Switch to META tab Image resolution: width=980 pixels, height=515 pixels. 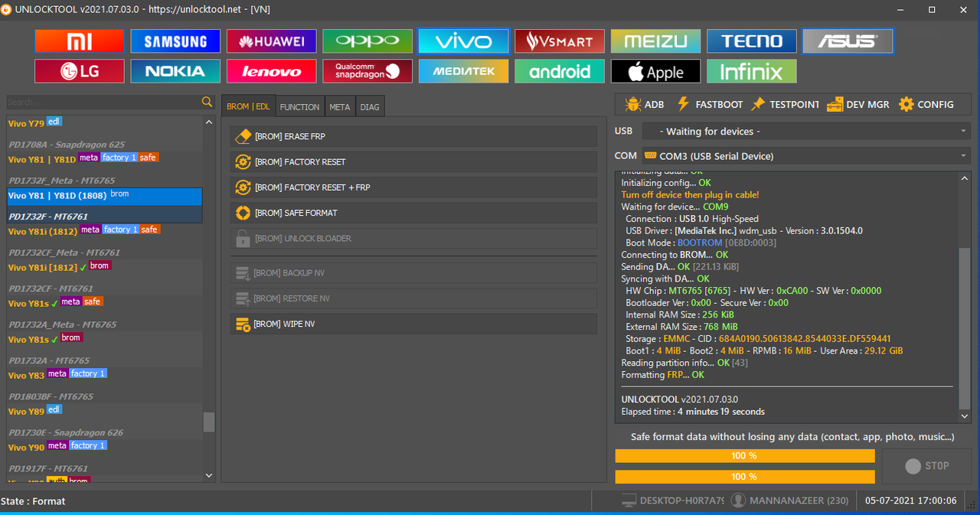[x=340, y=107]
